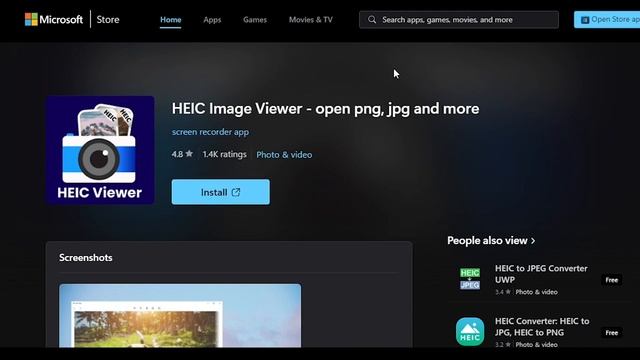Click the HEIC Viewer app icon
The height and width of the screenshot is (360, 640).
100,150
